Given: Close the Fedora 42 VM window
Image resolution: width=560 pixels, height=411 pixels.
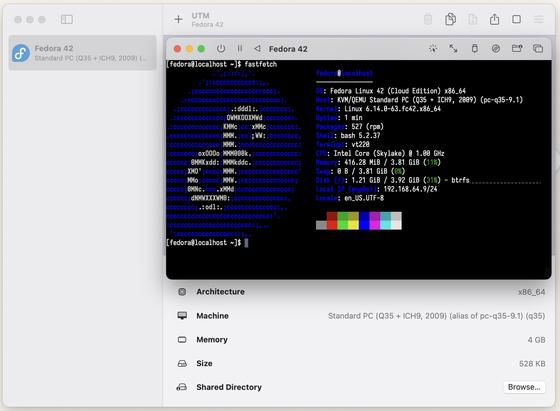Looking at the screenshot, I should pos(177,49).
